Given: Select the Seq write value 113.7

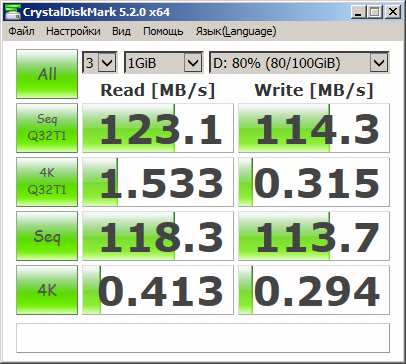Looking at the screenshot, I should [x=314, y=236].
